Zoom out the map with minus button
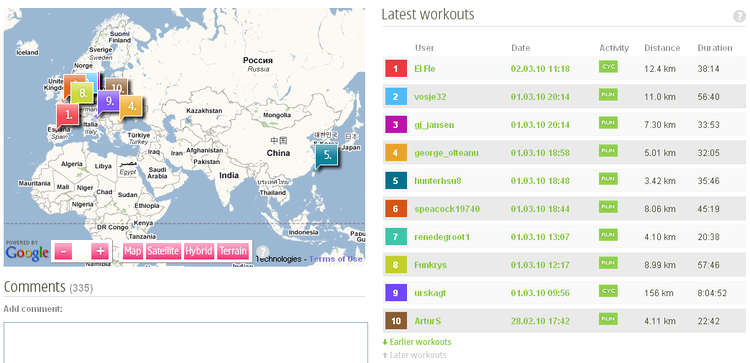The height and width of the screenshot is (363, 750). pos(63,252)
